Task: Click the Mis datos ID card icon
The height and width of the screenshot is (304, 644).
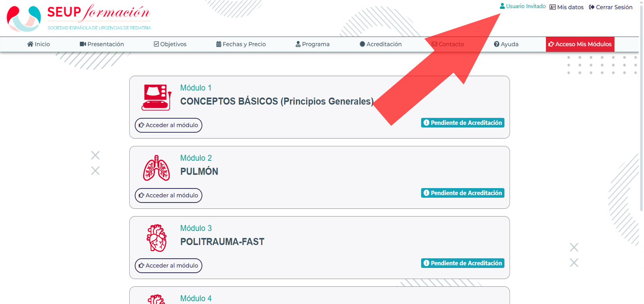Action: tap(553, 7)
